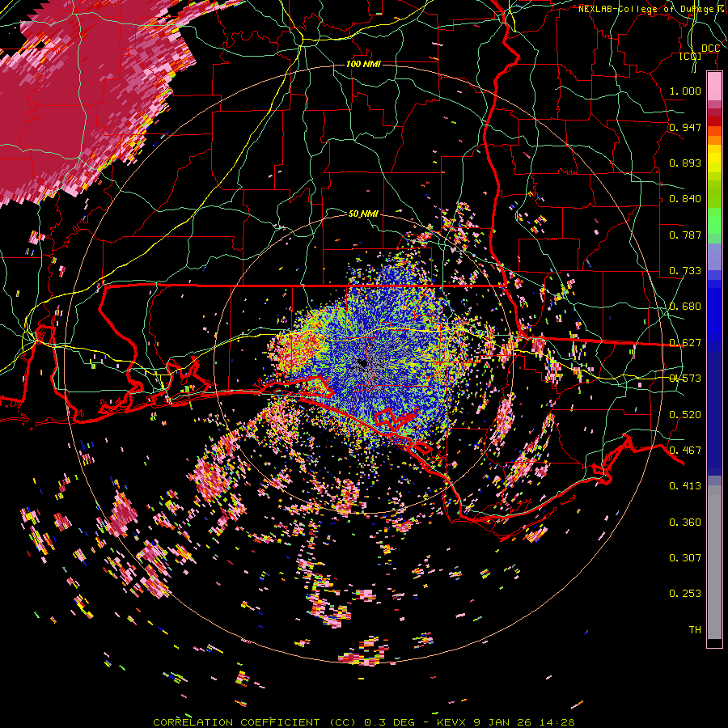The height and width of the screenshot is (728, 728).
Task: Click the black radar site center of the blue echo
Action: [x=362, y=362]
